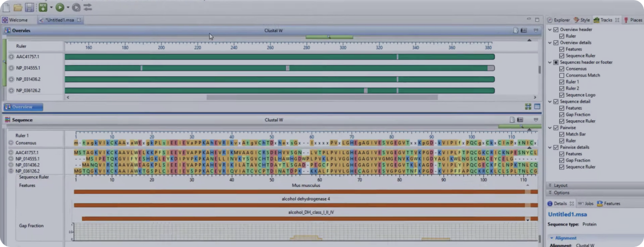This screenshot has height=247, width=644.
Task: Expand NP_014555.1 row in Overview
Action: (x=11, y=68)
